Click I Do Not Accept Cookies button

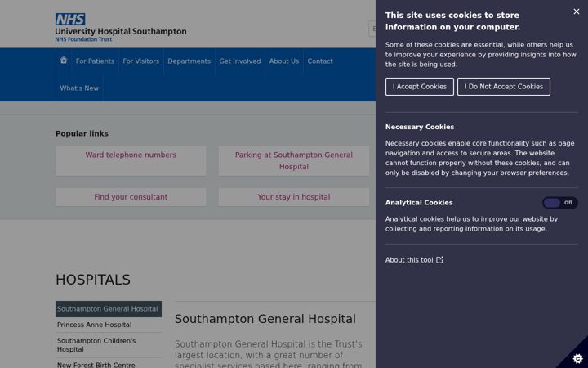[504, 87]
